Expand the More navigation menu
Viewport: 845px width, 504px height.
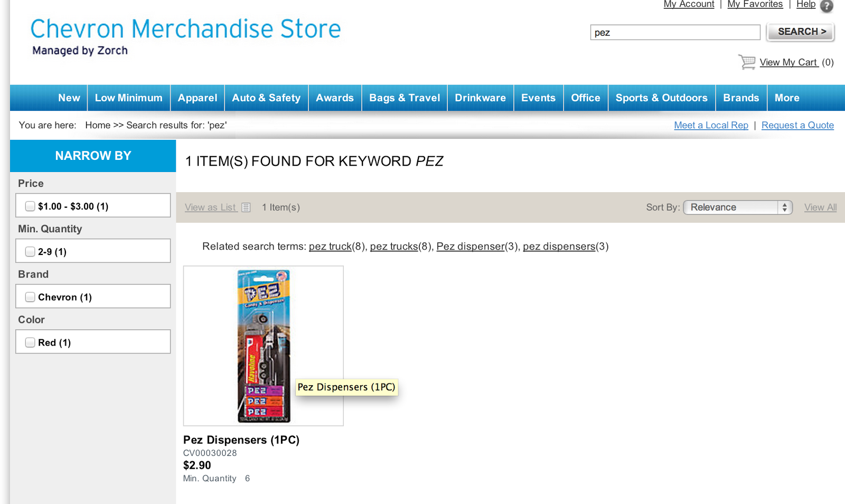(786, 98)
